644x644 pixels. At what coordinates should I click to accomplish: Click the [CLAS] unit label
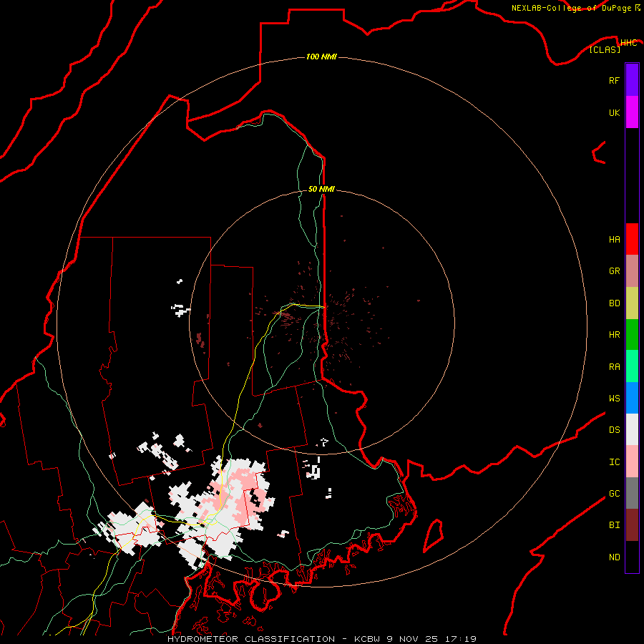[x=605, y=49]
